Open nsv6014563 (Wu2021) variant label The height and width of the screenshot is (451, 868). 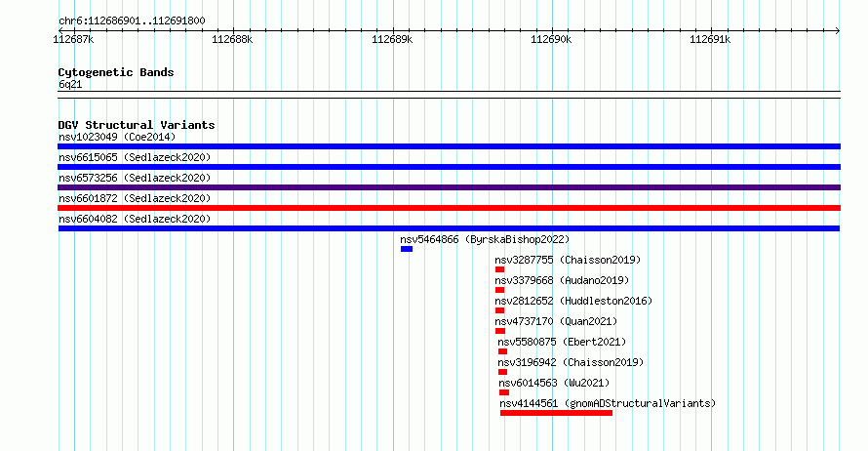point(554,383)
